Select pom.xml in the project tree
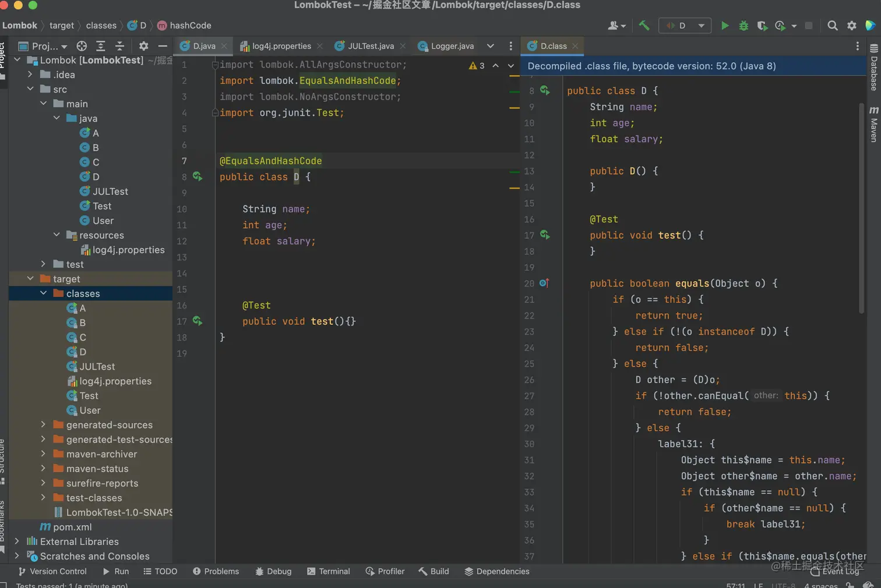The width and height of the screenshot is (881, 588). [x=72, y=527]
